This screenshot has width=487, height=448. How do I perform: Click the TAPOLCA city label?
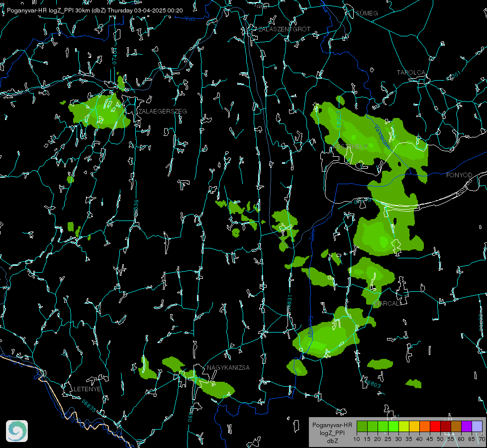[411, 73]
